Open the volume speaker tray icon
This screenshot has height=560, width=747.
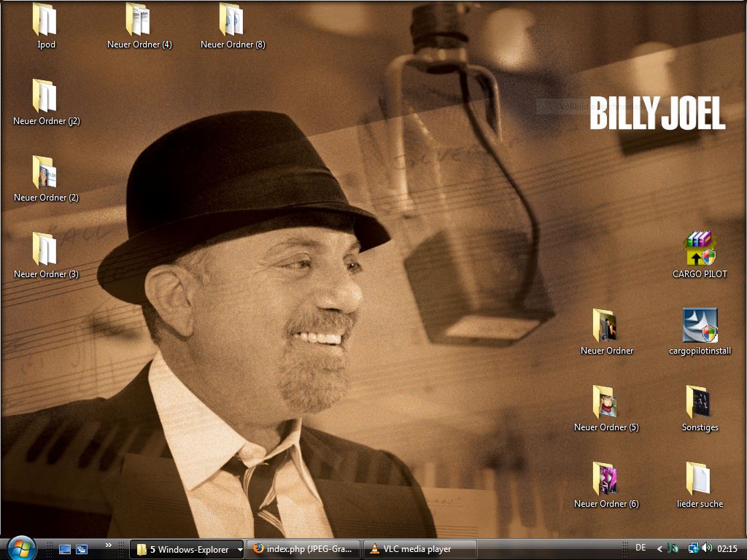706,548
